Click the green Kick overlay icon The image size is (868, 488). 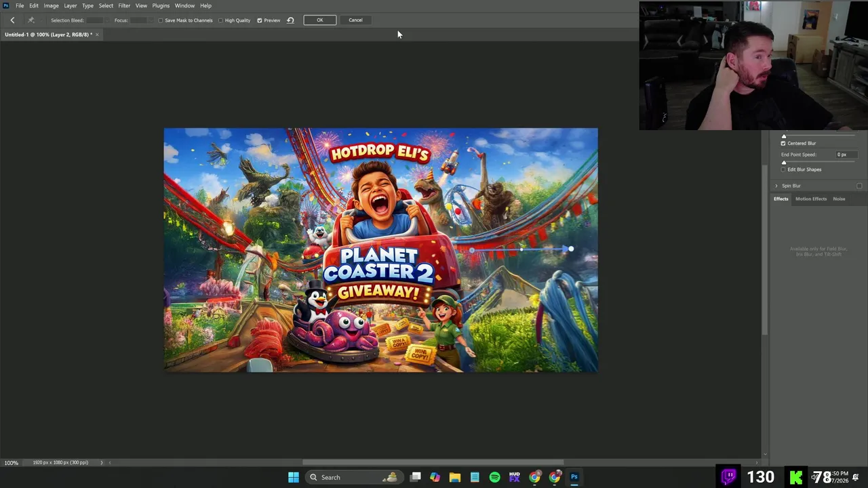(x=796, y=476)
